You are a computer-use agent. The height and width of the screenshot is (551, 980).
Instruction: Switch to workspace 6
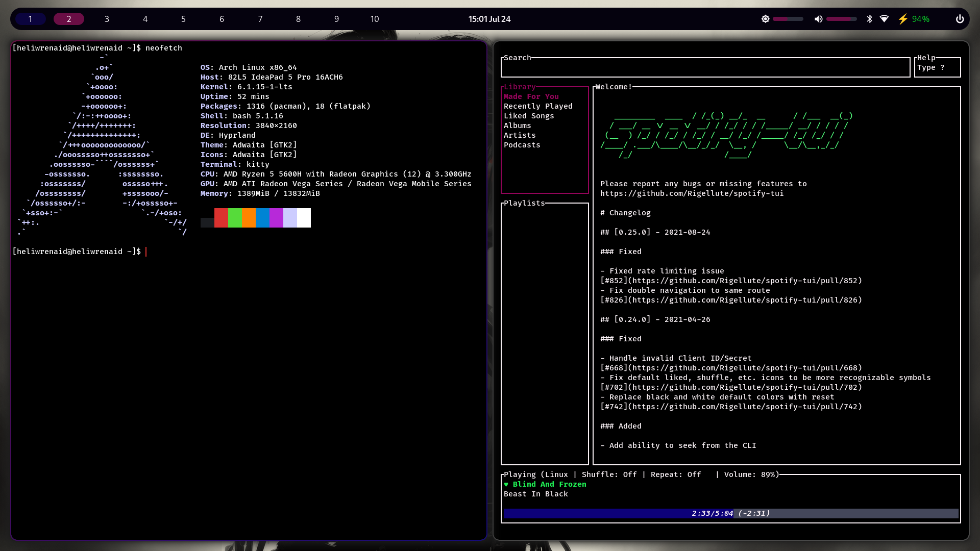222,19
